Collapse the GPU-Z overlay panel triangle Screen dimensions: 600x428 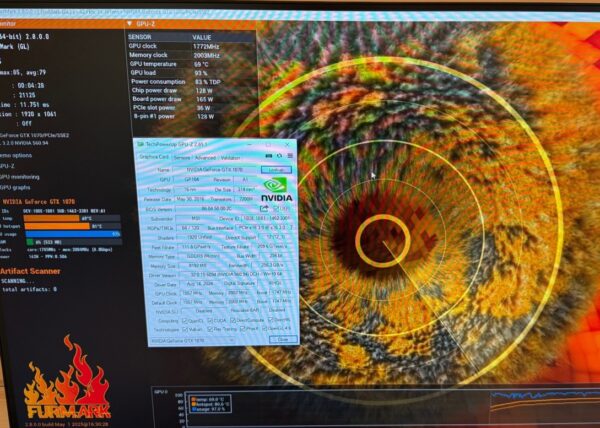click(129, 24)
